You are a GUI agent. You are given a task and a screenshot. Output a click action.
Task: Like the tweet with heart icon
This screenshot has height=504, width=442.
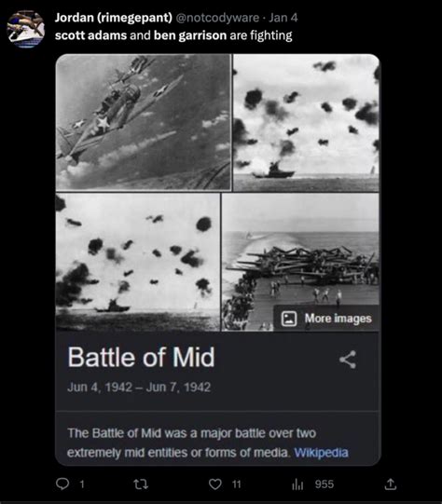215,484
